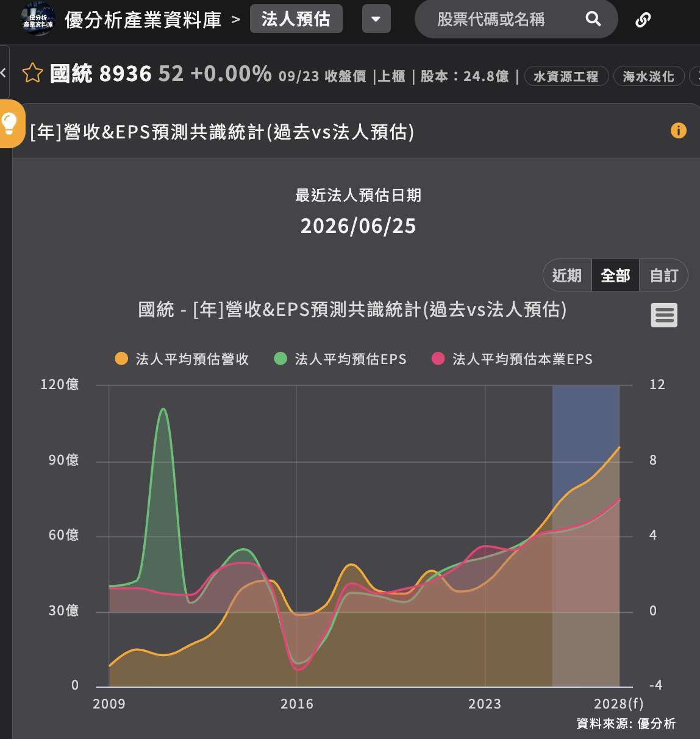Toggle 法人平均預估本業EPS legend series
Screen dimensions: 700x739
(512, 359)
